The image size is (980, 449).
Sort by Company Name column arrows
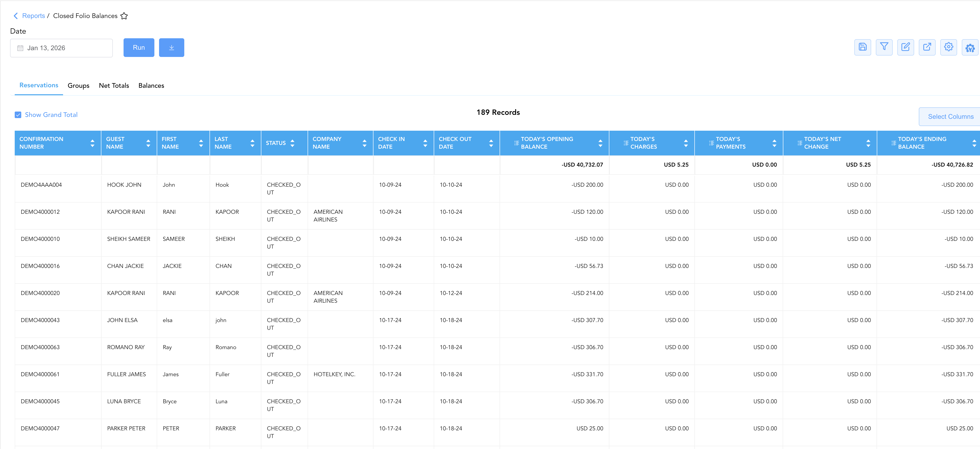[365, 143]
